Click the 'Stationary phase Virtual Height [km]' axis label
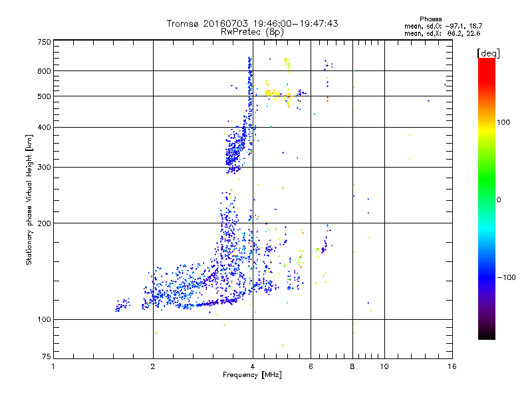Image resolution: width=532 pixels, height=399 pixels. [29, 200]
